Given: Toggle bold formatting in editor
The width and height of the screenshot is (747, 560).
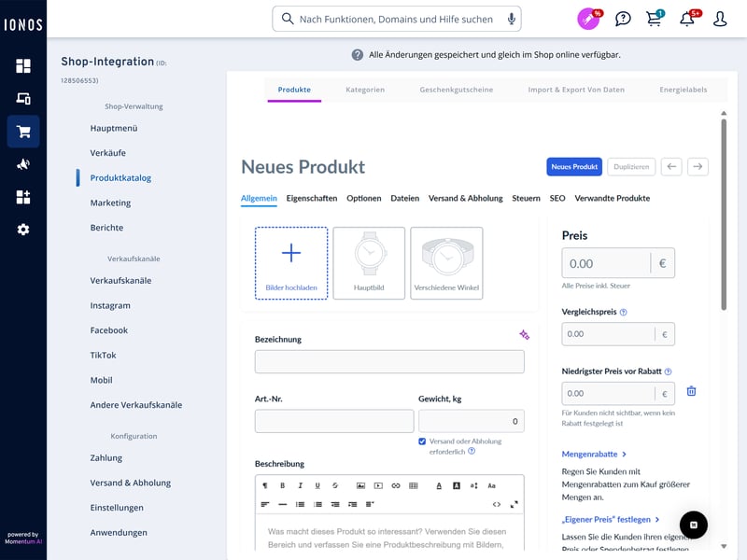Looking at the screenshot, I should [282, 485].
